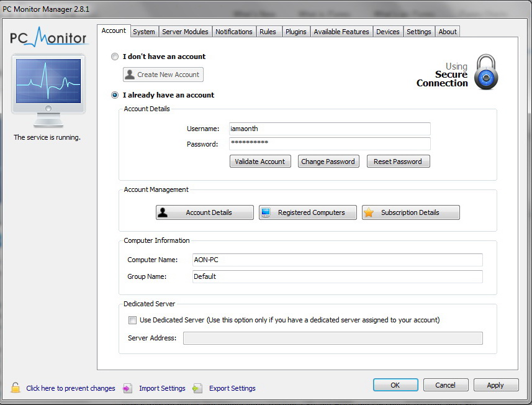Click the Import Settings arrow icon
Screen dimensions: 532x405
pyautogui.click(x=128, y=388)
